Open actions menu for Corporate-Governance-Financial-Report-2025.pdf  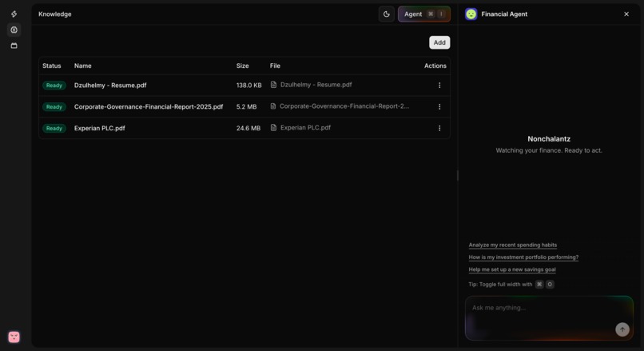coord(439,106)
